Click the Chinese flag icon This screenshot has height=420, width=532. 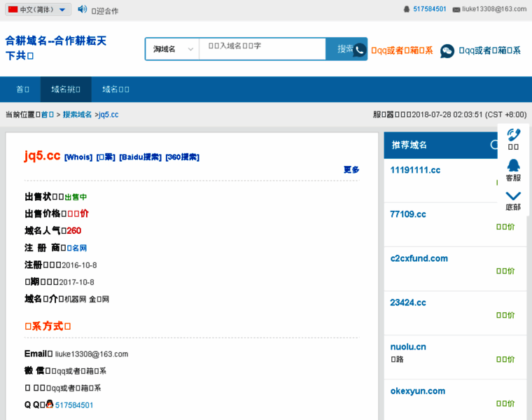(13, 9)
